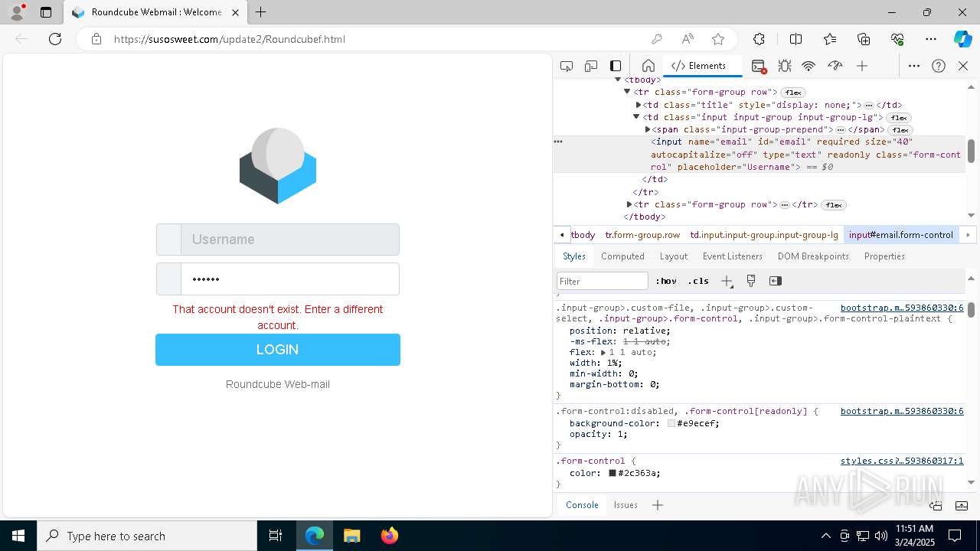Open the browser profile icon
Viewport: 980px width, 551px height.
(17, 12)
